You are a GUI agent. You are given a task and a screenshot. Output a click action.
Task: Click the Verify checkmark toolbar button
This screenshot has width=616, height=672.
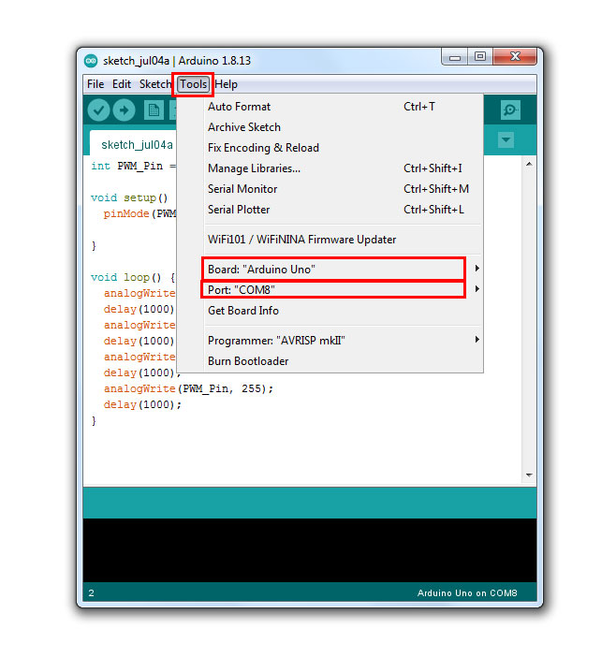[x=98, y=110]
